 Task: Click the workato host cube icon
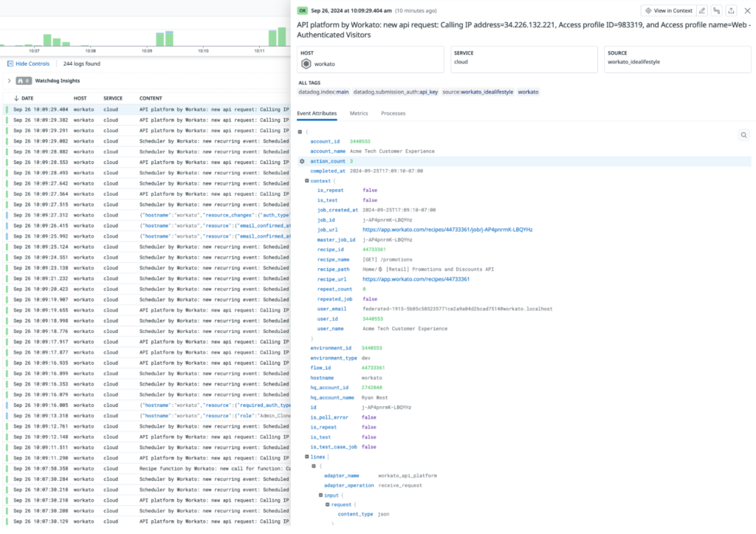tap(306, 62)
